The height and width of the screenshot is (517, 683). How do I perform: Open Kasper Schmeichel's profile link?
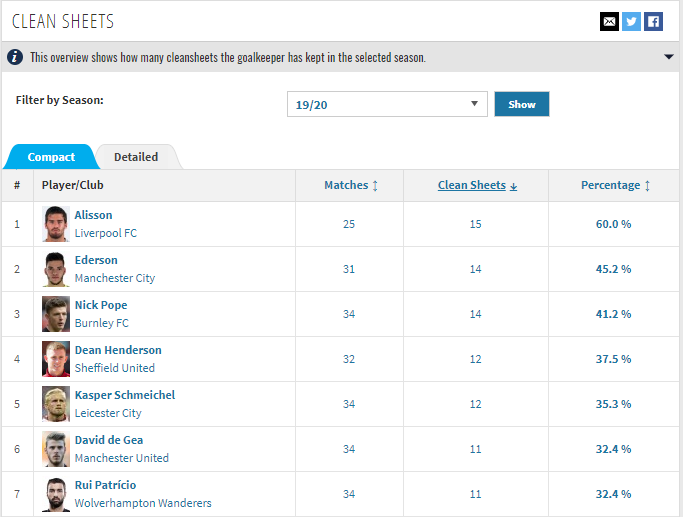124,395
